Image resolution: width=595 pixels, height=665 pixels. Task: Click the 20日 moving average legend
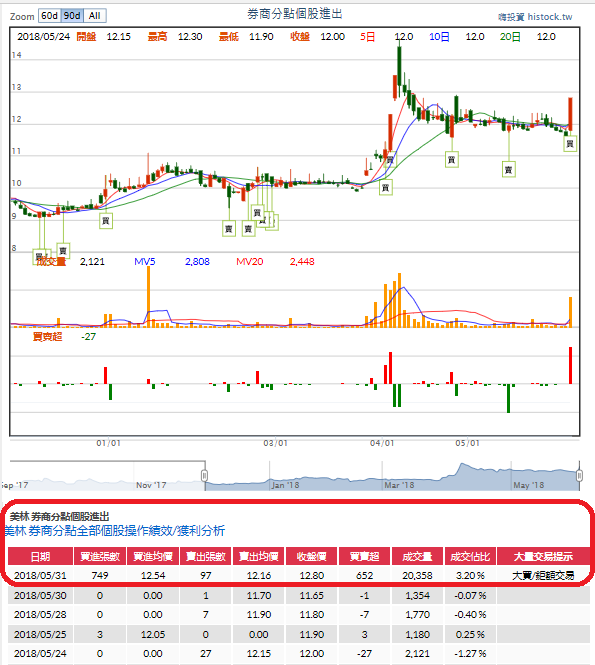pos(510,37)
